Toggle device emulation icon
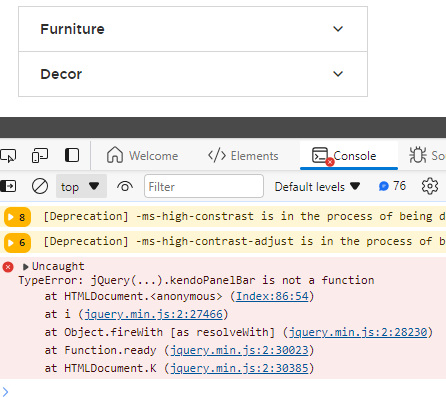This screenshot has height=397, width=446. 40,156
